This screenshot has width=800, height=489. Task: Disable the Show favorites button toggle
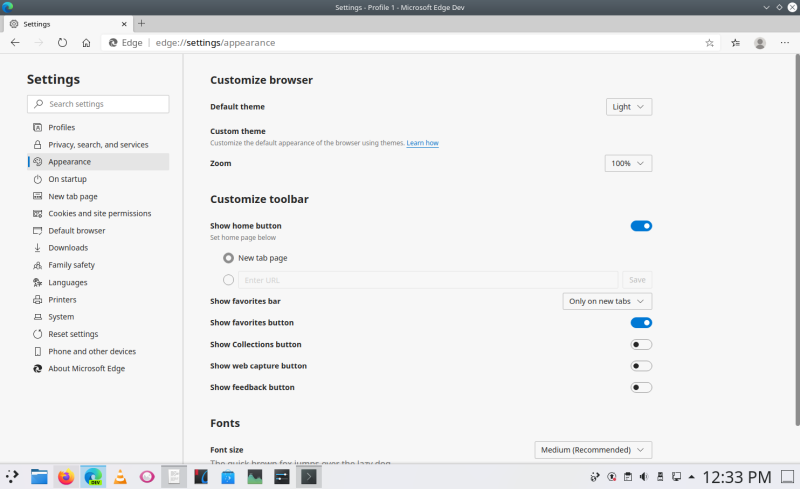point(641,323)
